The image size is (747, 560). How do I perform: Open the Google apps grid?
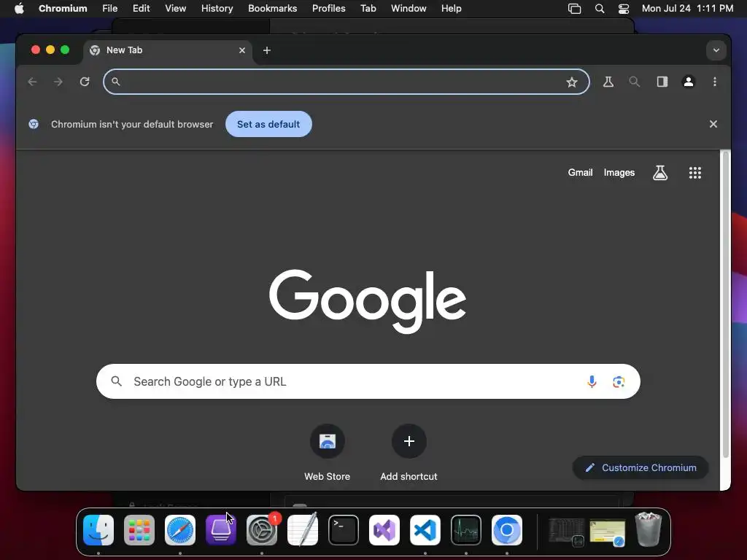coord(695,173)
